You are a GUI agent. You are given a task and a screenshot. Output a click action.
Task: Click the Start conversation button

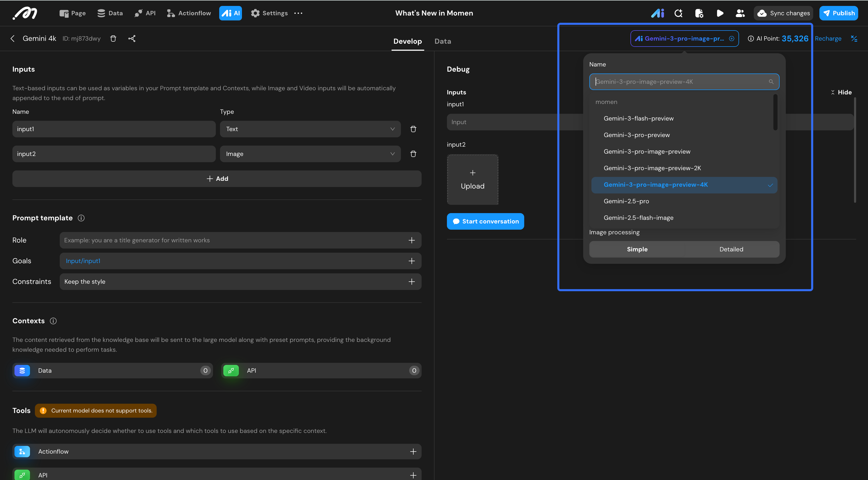pyautogui.click(x=485, y=221)
